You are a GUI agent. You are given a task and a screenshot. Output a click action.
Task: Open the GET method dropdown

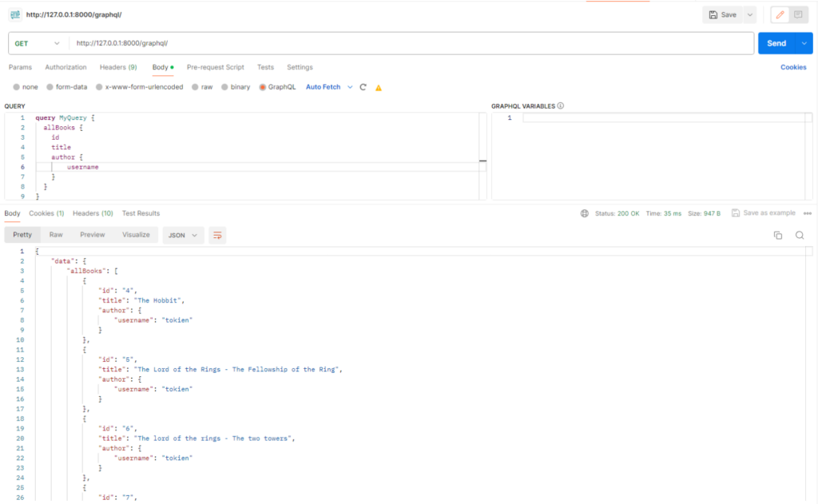point(37,43)
